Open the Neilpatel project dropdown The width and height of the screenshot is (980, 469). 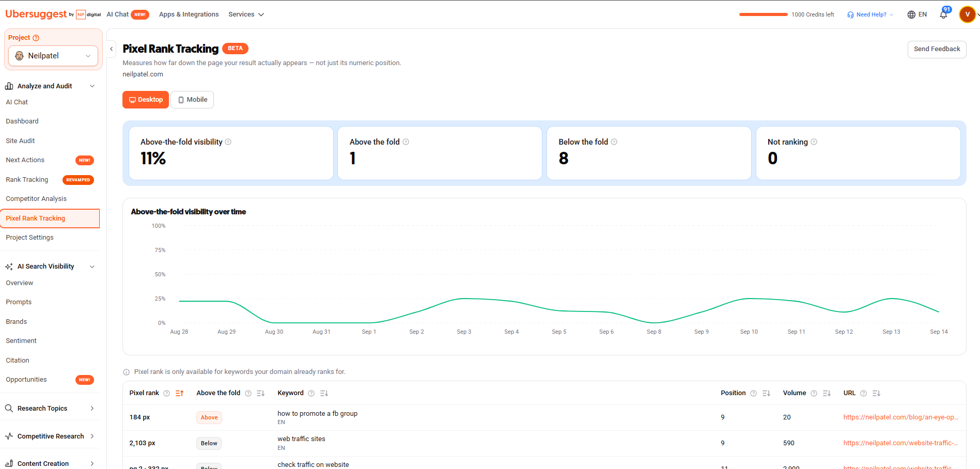pos(53,56)
